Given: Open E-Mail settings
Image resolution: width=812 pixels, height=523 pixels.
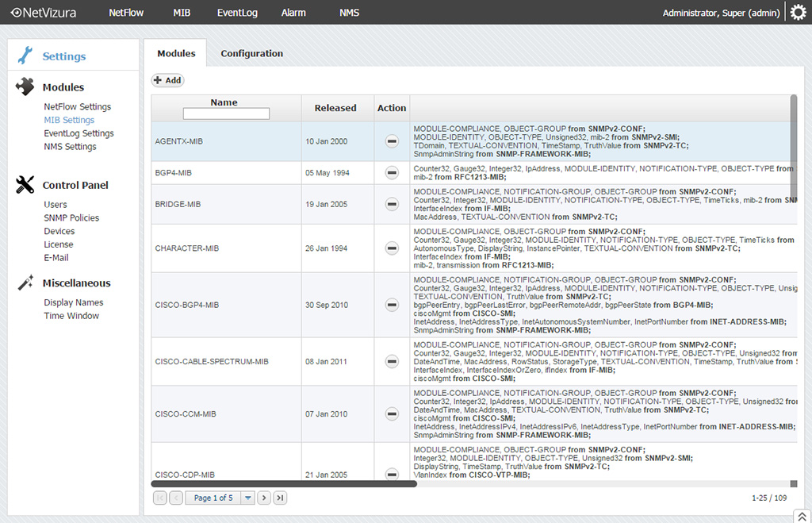Looking at the screenshot, I should [56, 258].
